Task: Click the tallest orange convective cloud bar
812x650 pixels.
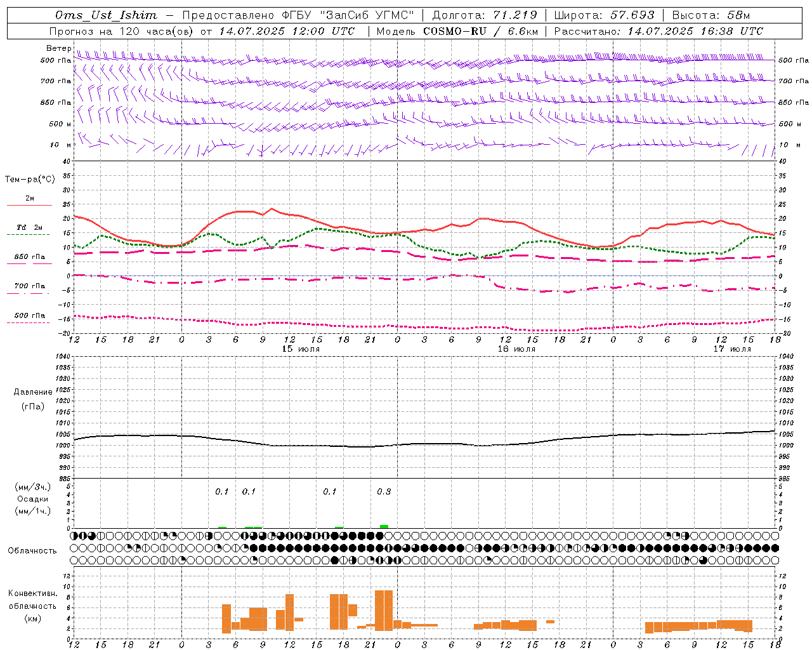Action: (384, 610)
